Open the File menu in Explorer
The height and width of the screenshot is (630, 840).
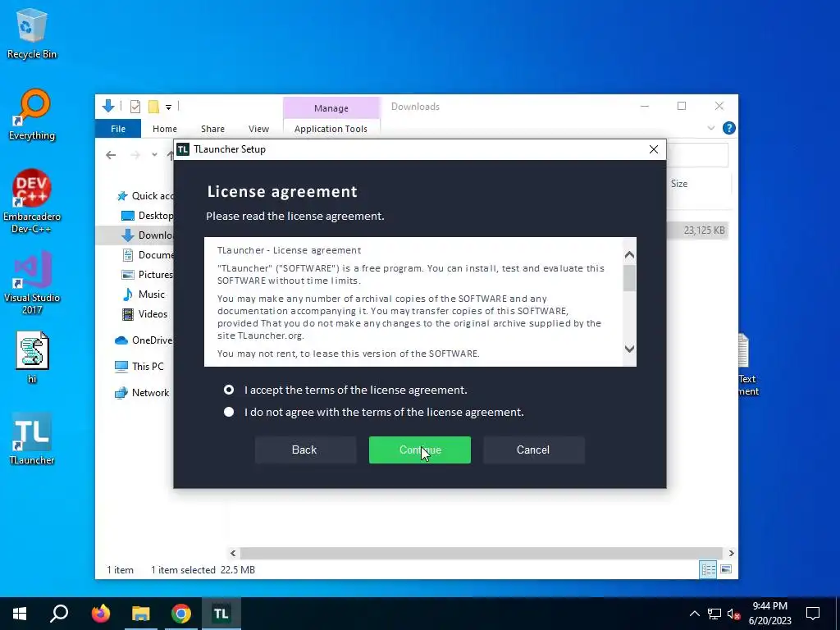click(x=118, y=129)
